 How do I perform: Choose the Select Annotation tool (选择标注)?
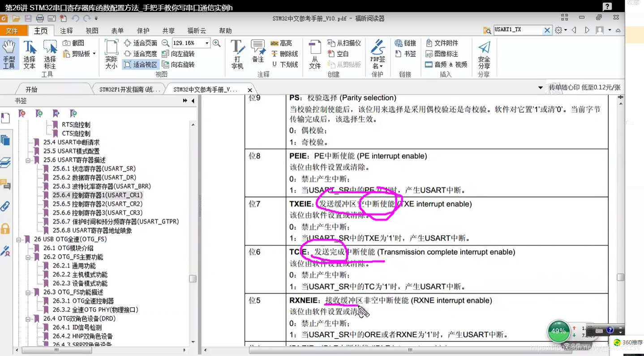coord(50,54)
